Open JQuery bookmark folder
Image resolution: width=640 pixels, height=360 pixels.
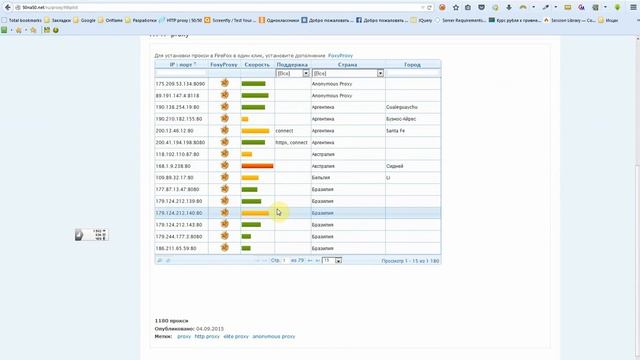(x=422, y=20)
